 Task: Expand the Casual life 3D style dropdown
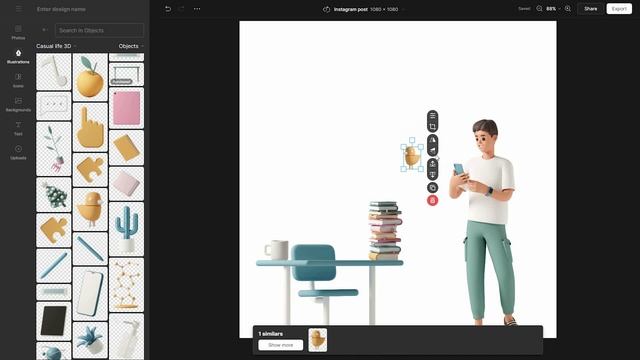point(56,46)
